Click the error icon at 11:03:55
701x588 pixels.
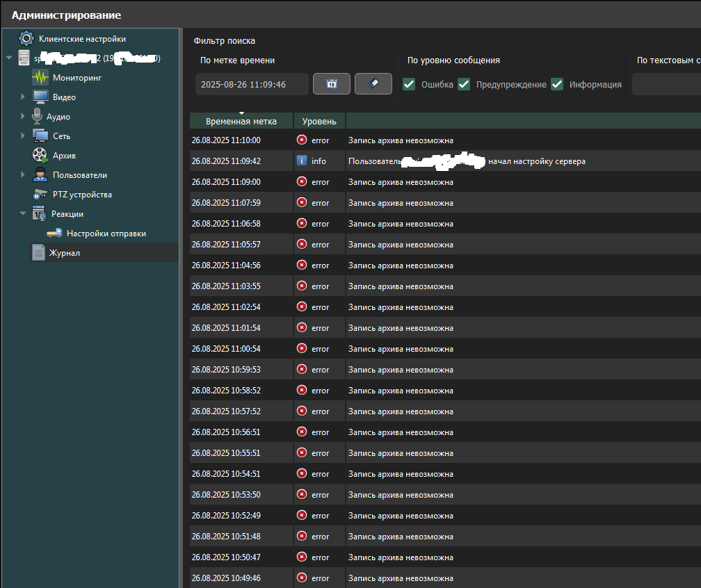[302, 286]
